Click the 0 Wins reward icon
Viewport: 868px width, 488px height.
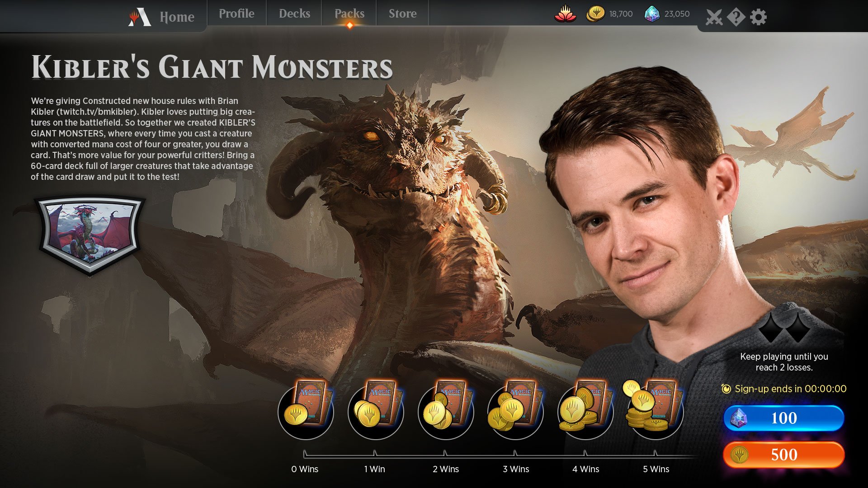point(306,410)
